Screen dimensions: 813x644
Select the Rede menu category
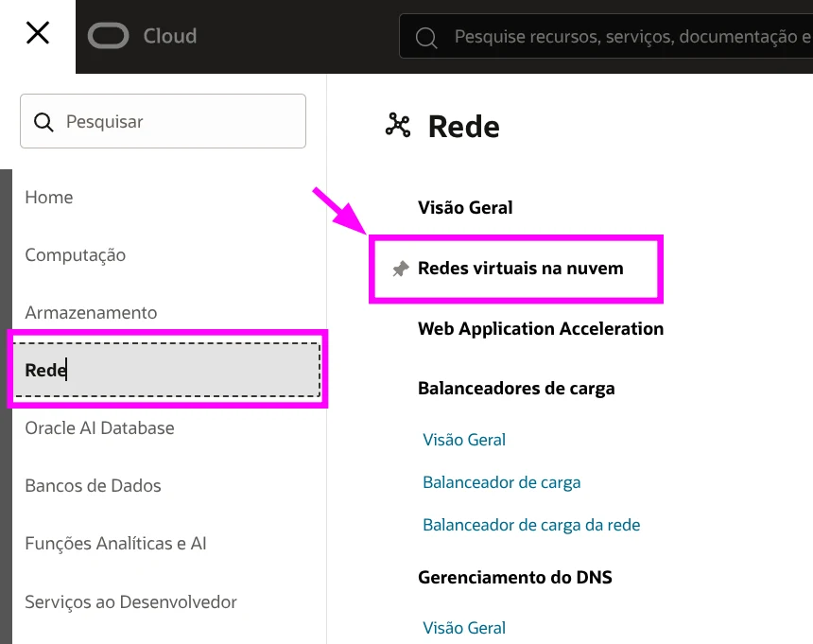(x=166, y=370)
